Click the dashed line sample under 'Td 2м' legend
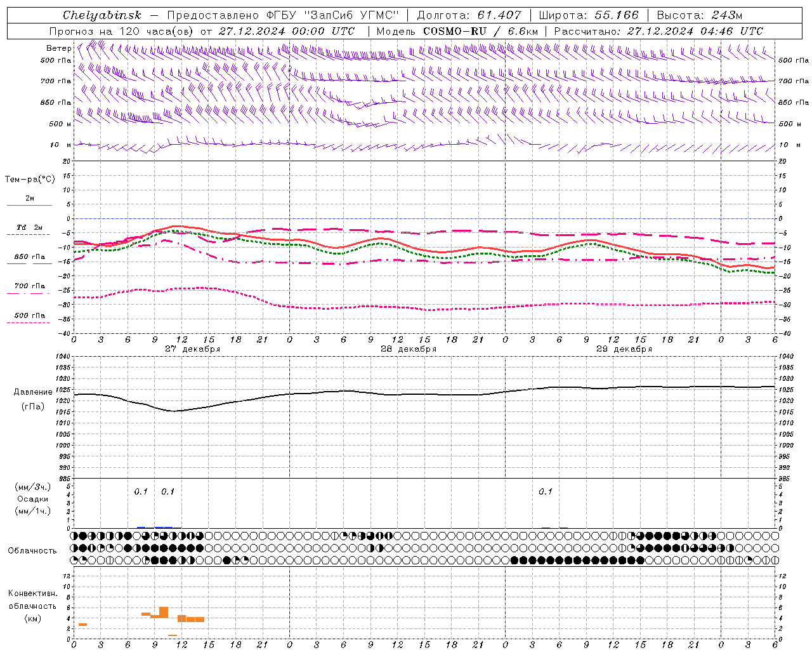Screen dimensions: 812x650 coord(28,234)
